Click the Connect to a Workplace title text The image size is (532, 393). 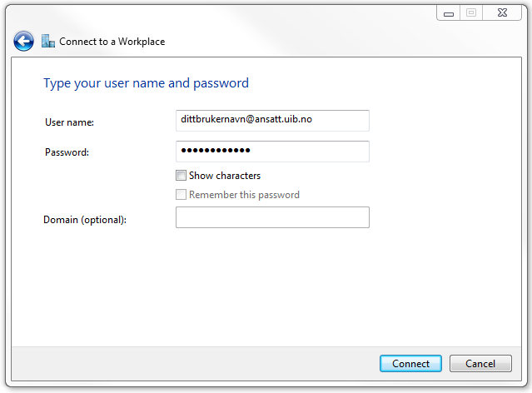(x=112, y=42)
